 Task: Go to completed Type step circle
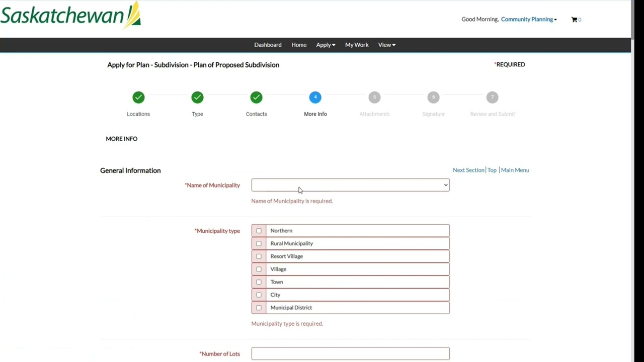tap(197, 97)
